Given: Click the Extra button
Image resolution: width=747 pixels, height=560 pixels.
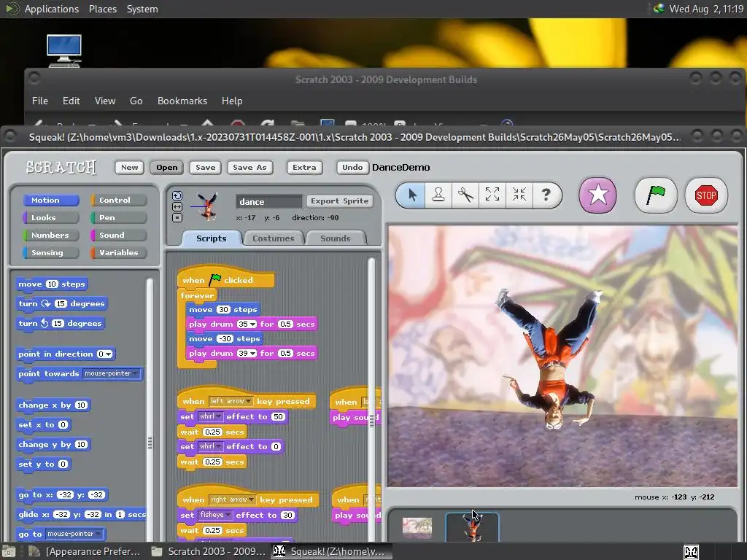Looking at the screenshot, I should coord(304,167).
